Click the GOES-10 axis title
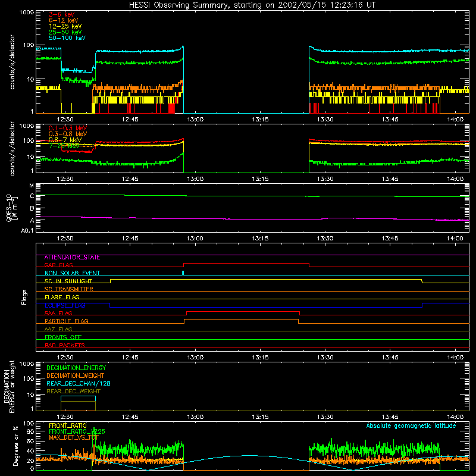 click(11, 208)
